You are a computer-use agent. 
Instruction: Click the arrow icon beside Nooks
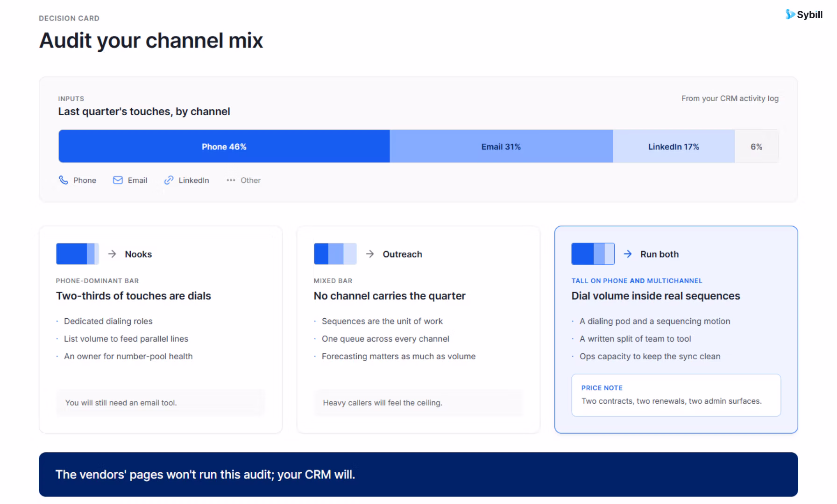112,254
